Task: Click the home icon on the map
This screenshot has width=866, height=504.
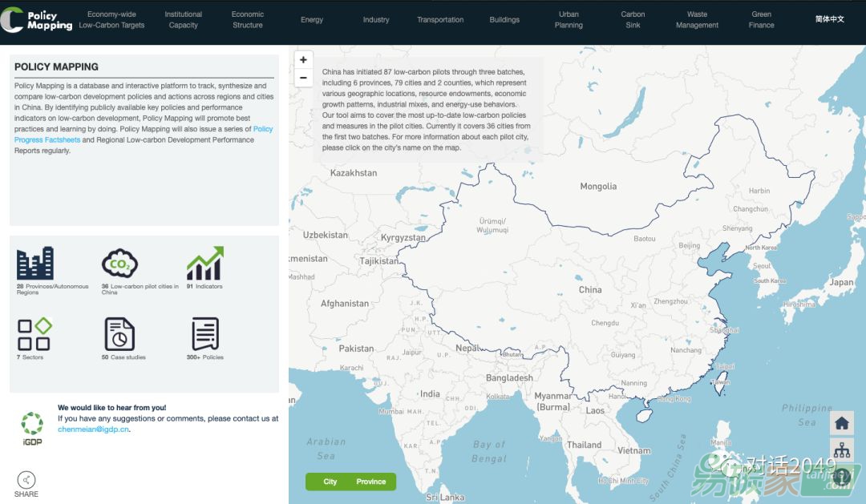Action: tap(841, 423)
